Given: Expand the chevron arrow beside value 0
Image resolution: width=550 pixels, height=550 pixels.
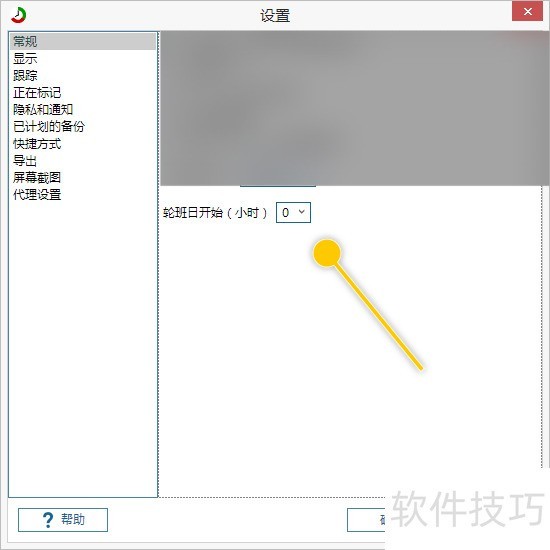Looking at the screenshot, I should coord(302,212).
